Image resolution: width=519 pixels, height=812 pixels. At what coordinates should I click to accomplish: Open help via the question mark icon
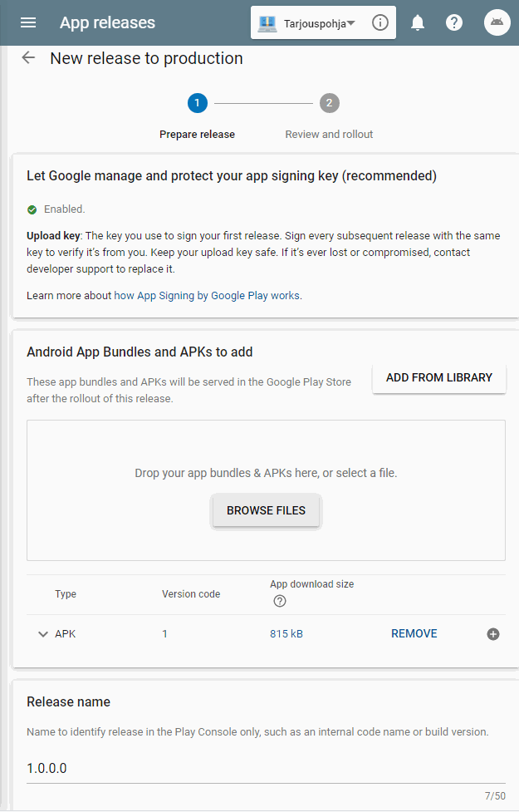(454, 22)
